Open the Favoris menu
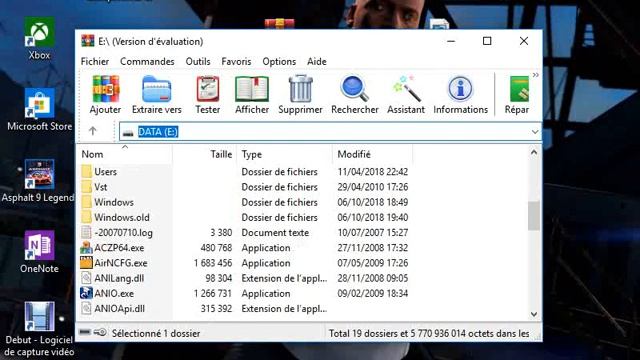This screenshot has height=360, width=640. click(236, 62)
